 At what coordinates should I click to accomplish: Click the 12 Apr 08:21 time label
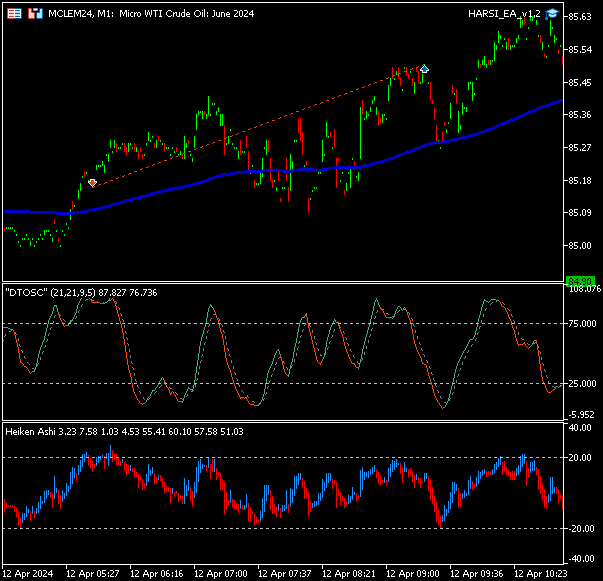(x=349, y=574)
